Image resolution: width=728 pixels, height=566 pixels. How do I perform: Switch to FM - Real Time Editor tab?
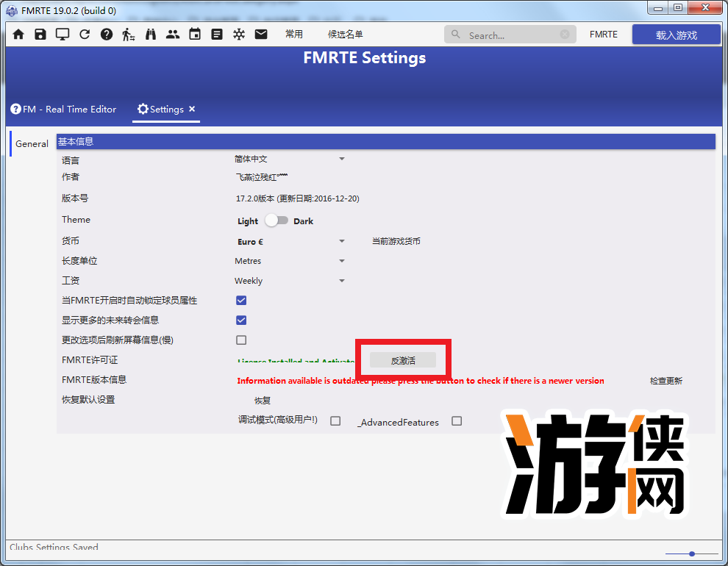point(63,110)
